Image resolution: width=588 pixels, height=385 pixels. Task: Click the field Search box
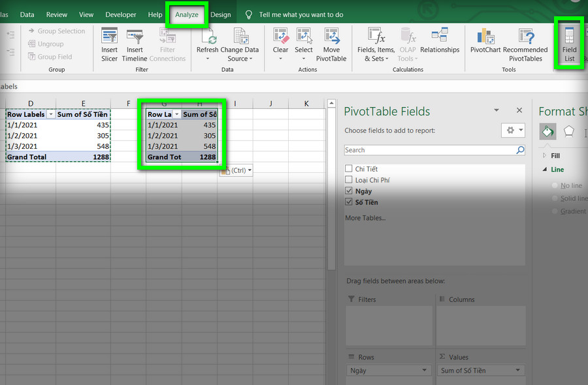(429, 150)
